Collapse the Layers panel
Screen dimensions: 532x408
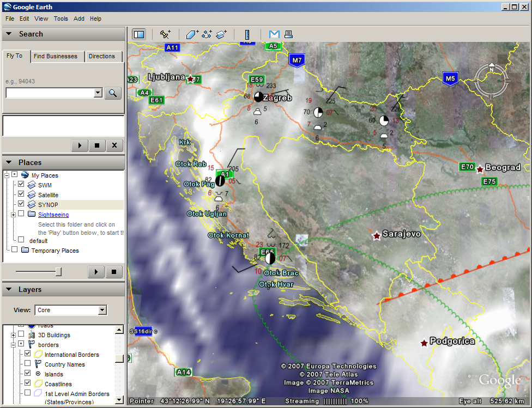pyautogui.click(x=9, y=289)
